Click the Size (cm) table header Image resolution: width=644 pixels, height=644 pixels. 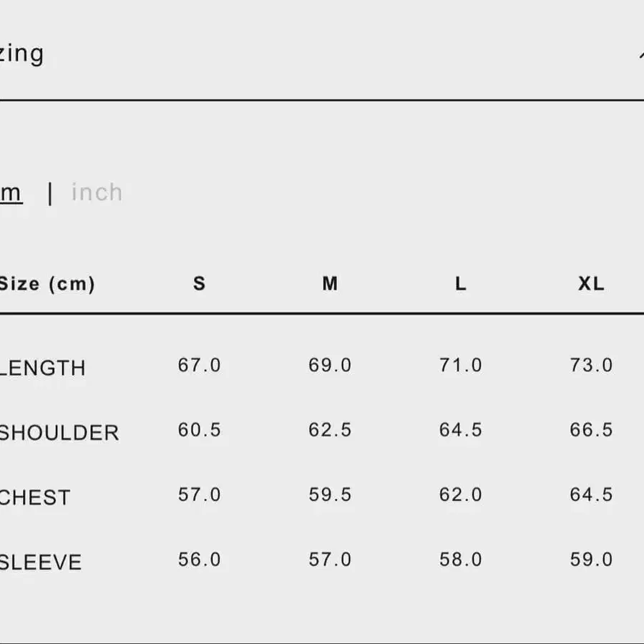click(47, 284)
